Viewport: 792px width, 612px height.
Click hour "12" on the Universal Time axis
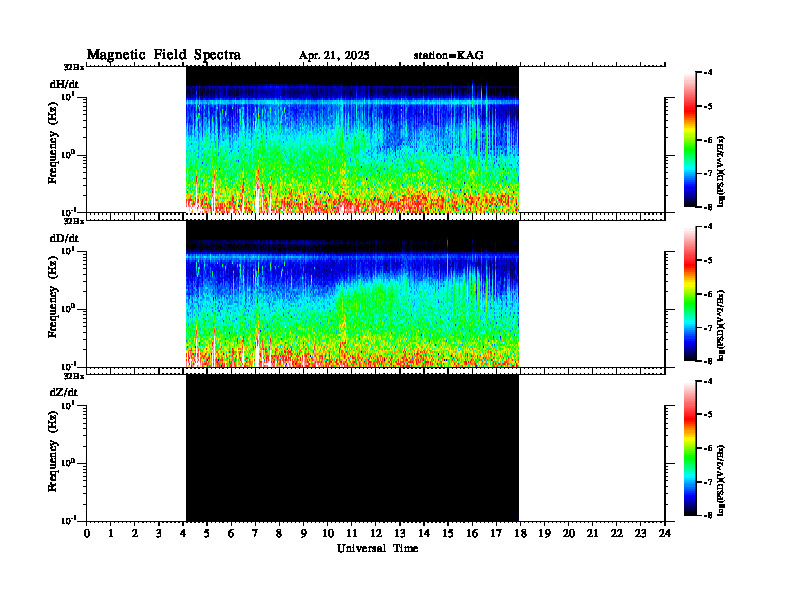click(x=376, y=534)
